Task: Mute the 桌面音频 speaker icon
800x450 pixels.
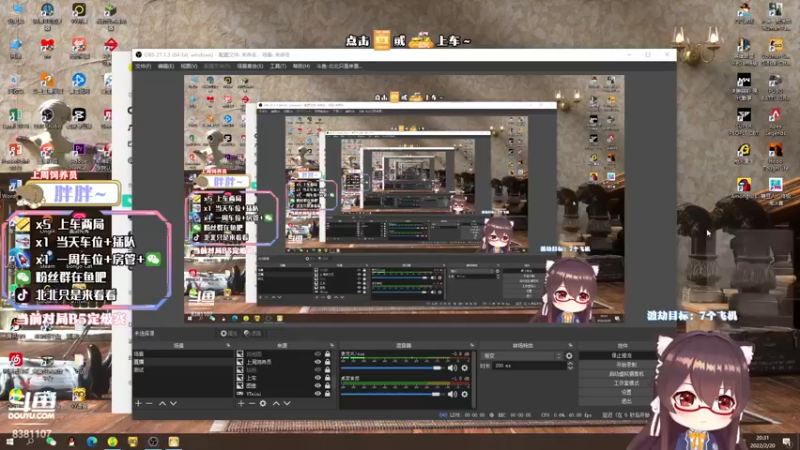Action: (x=452, y=394)
